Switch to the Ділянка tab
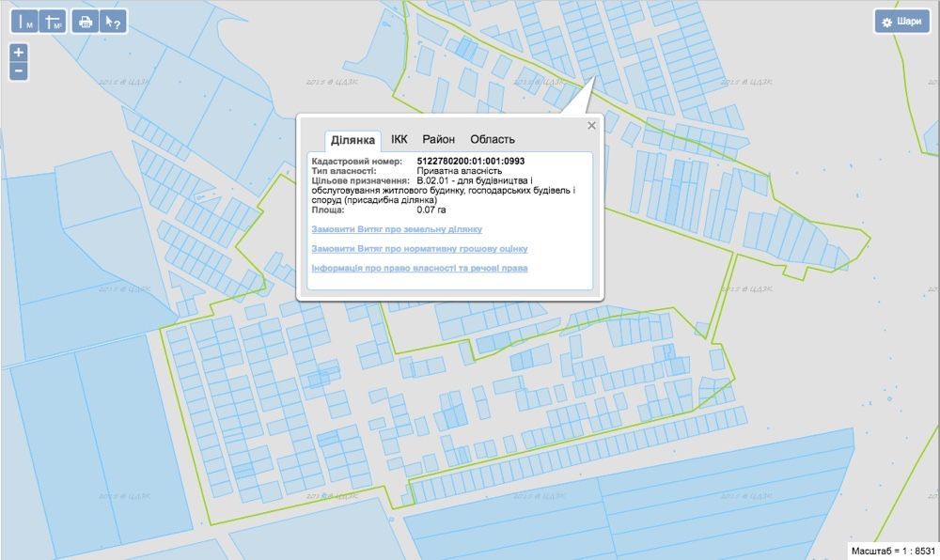The image size is (940, 560). pyautogui.click(x=352, y=140)
